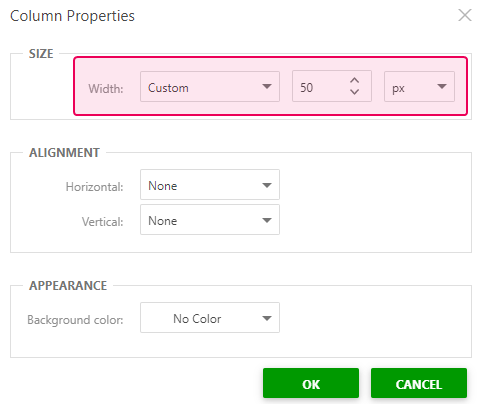Open the Background color dropdown arrow

(x=267, y=318)
